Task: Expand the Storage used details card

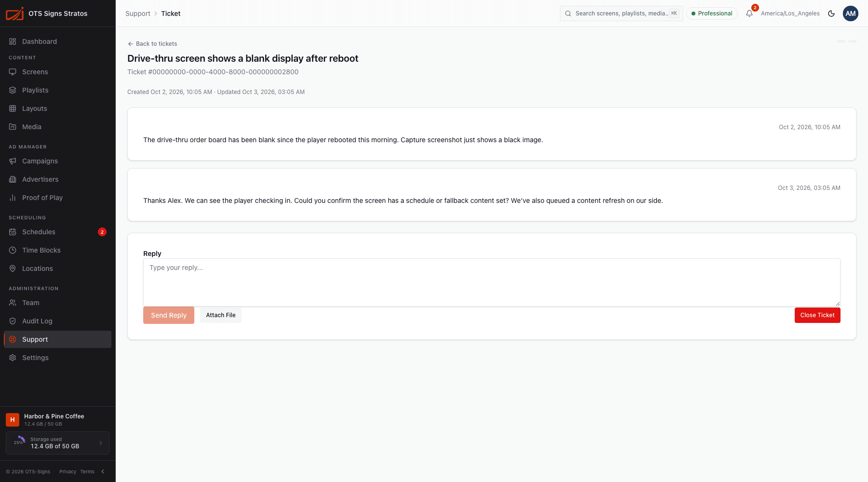Action: 57,443
